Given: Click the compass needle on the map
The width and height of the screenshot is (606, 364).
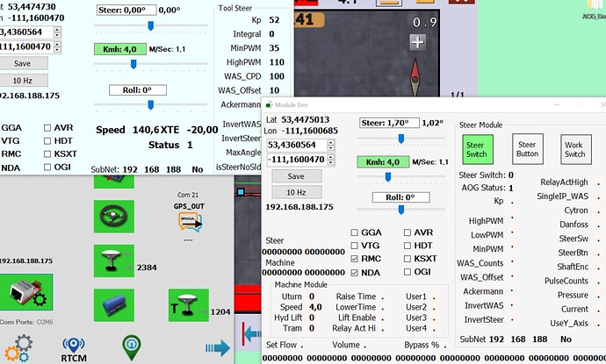Looking at the screenshot, I should tap(415, 77).
